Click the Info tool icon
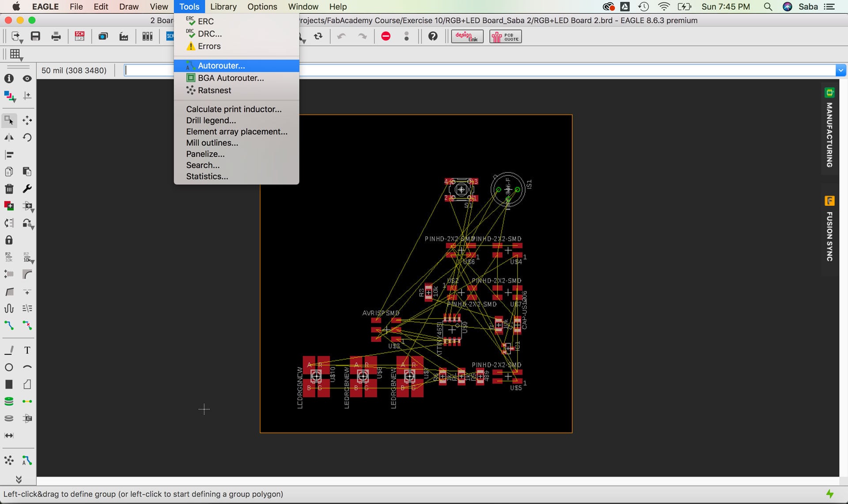The width and height of the screenshot is (848, 504). point(9,79)
